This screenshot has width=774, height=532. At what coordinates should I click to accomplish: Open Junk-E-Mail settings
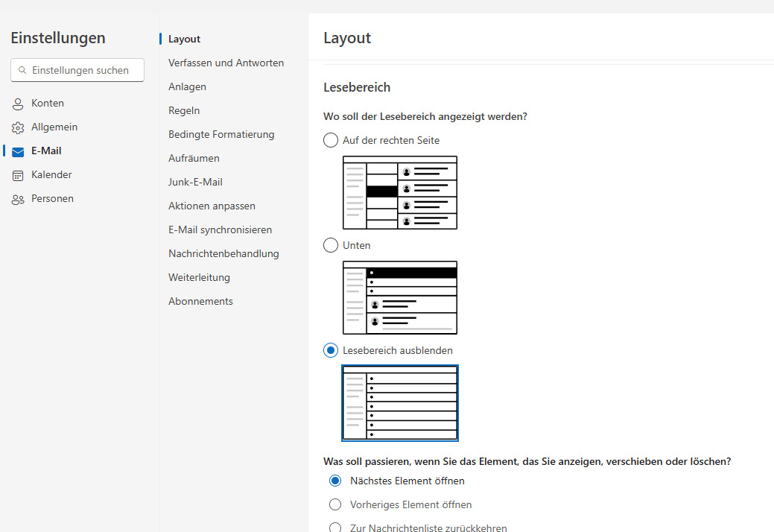(x=195, y=182)
